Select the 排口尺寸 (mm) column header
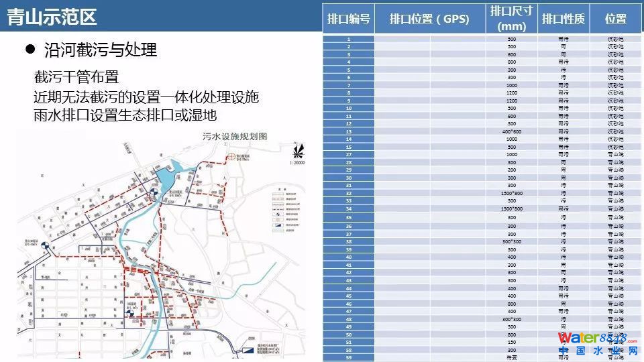The image size is (644, 362). tap(511, 19)
